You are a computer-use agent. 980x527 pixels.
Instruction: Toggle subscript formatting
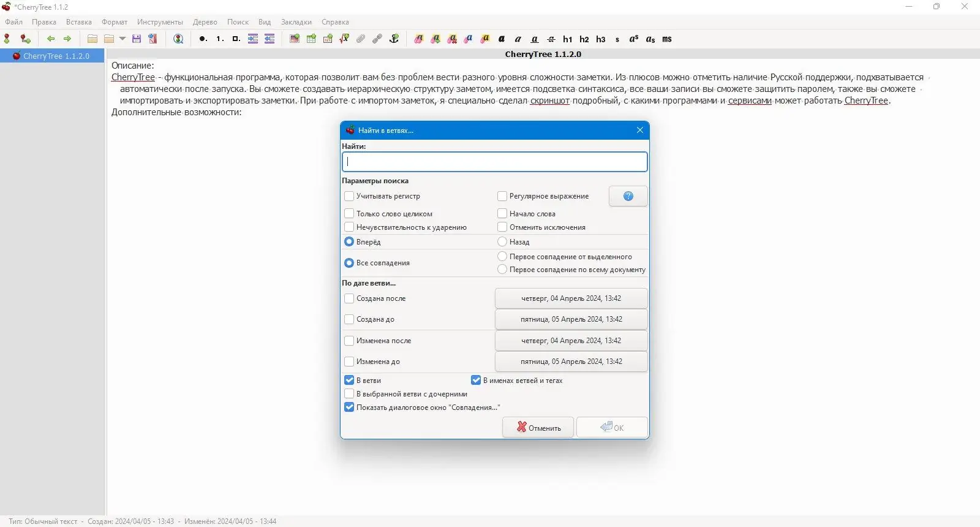point(650,39)
